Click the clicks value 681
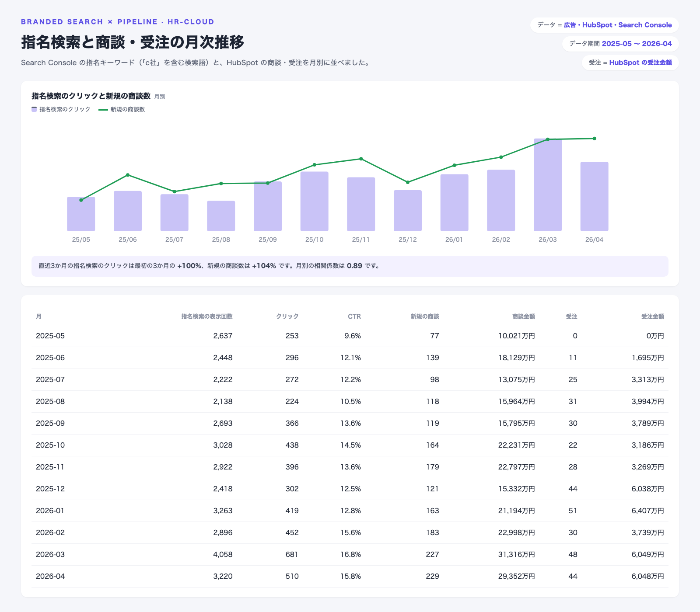This screenshot has width=700, height=612. pos(292,554)
